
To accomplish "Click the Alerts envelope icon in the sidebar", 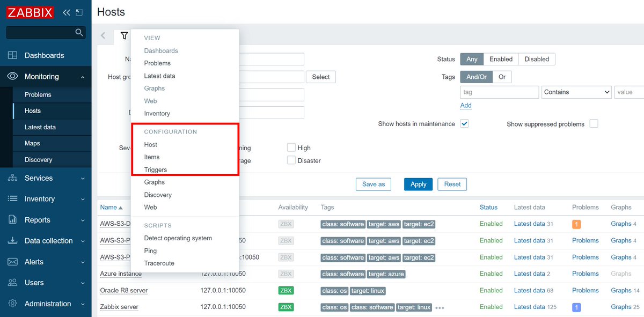I will point(13,262).
